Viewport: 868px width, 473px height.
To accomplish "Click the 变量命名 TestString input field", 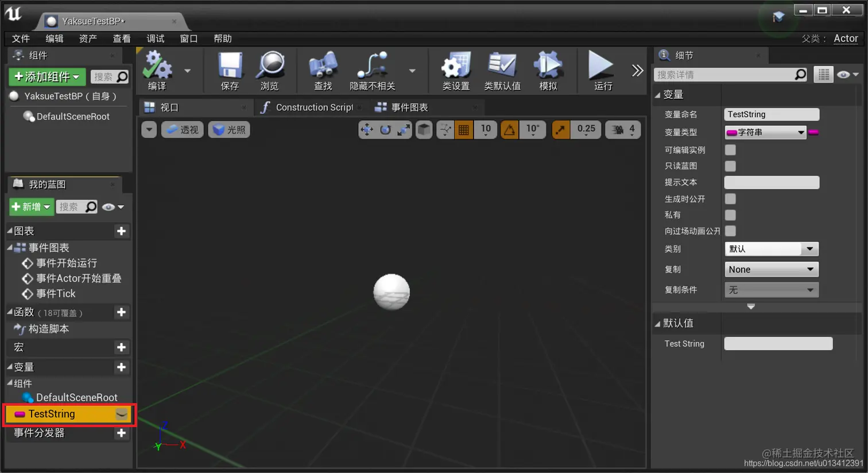I will click(x=772, y=114).
